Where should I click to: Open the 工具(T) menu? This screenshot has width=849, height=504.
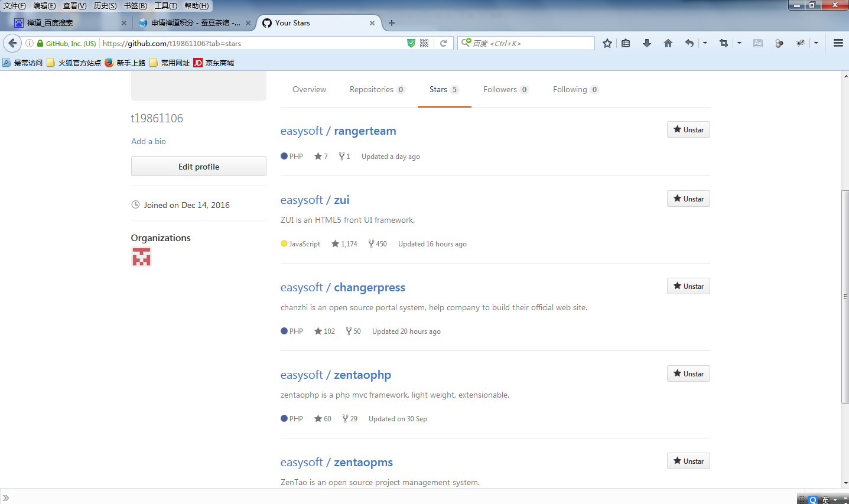(165, 6)
